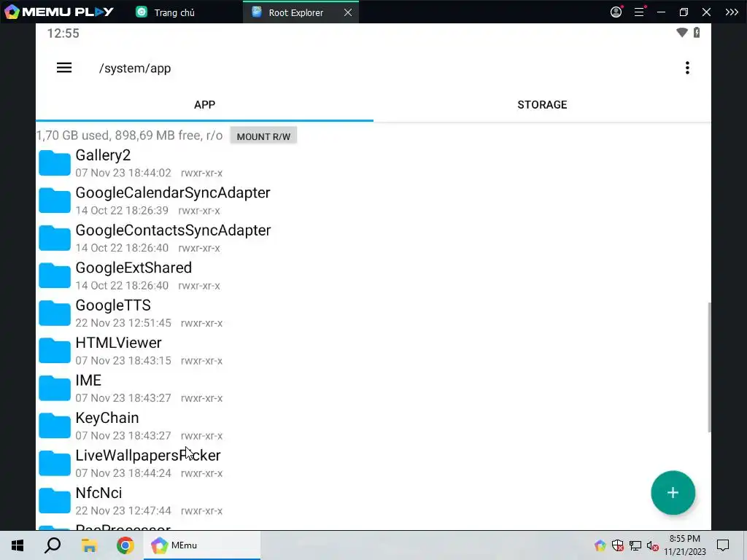Open the Windows security tray icon
This screenshot has width=747, height=560.
[x=618, y=545]
